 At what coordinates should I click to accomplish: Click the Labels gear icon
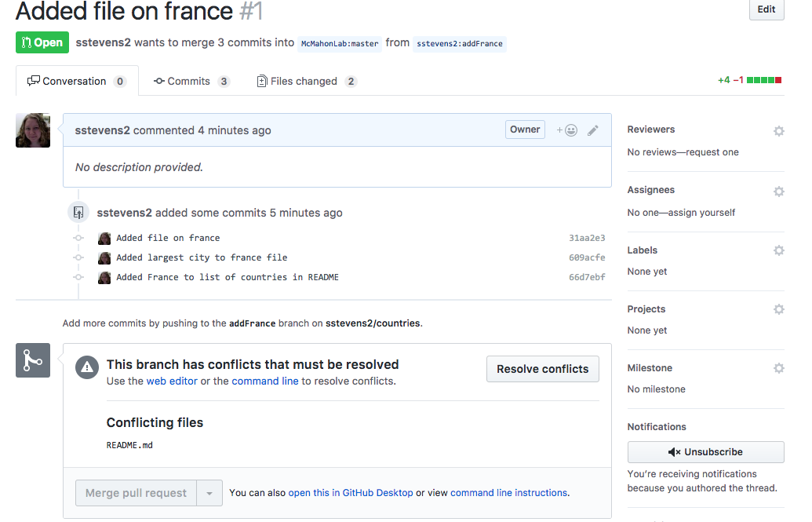pos(778,250)
